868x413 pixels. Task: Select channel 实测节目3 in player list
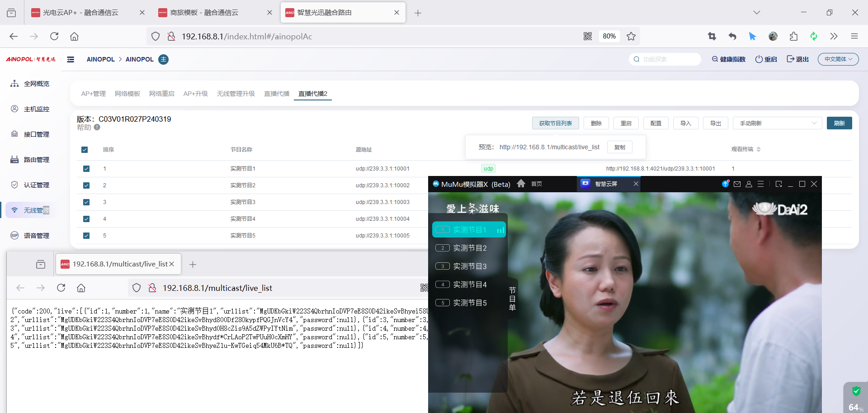click(469, 266)
